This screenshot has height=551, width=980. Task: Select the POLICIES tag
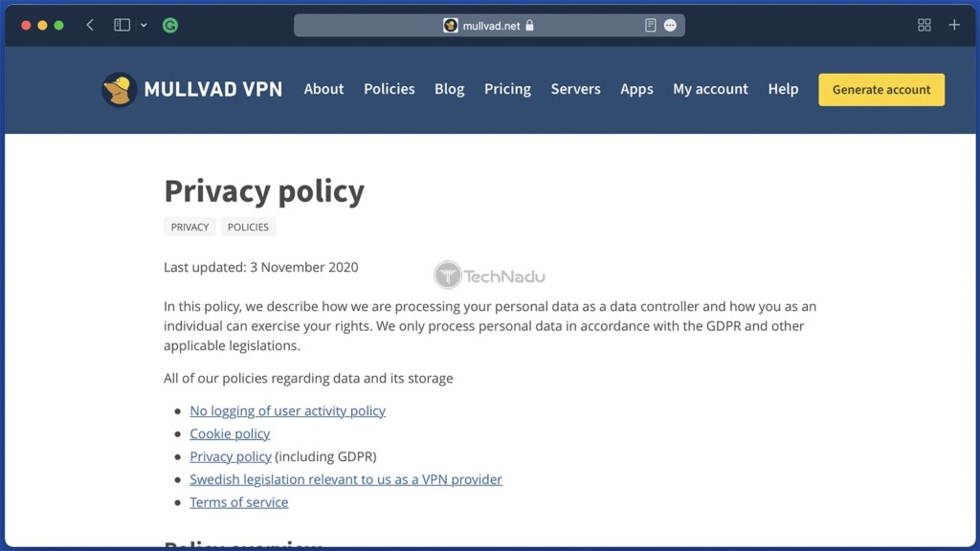[x=248, y=227]
